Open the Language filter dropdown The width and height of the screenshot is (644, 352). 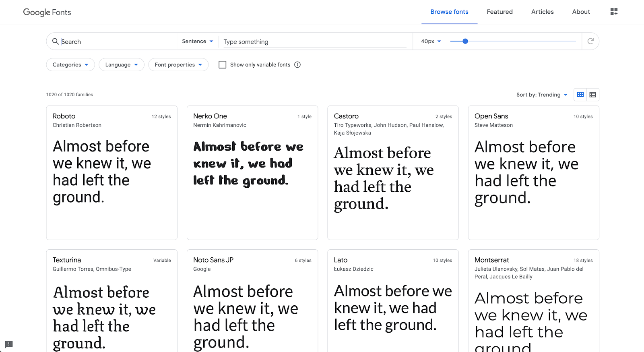click(121, 65)
